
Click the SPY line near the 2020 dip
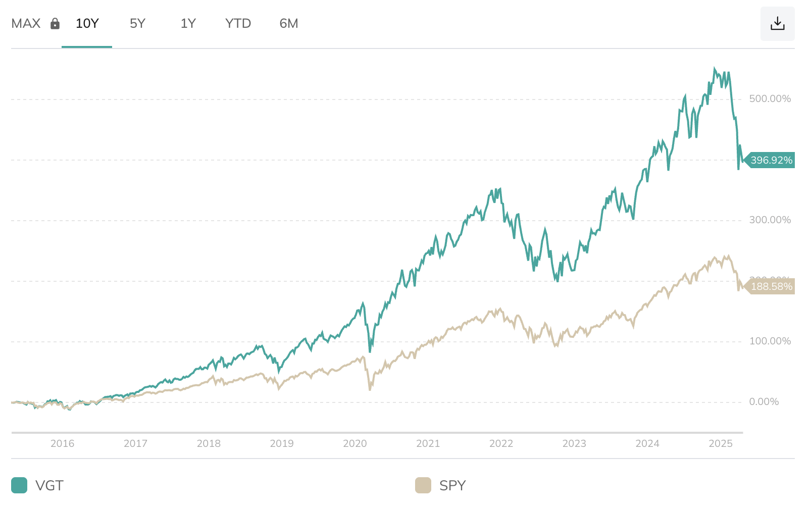point(369,389)
